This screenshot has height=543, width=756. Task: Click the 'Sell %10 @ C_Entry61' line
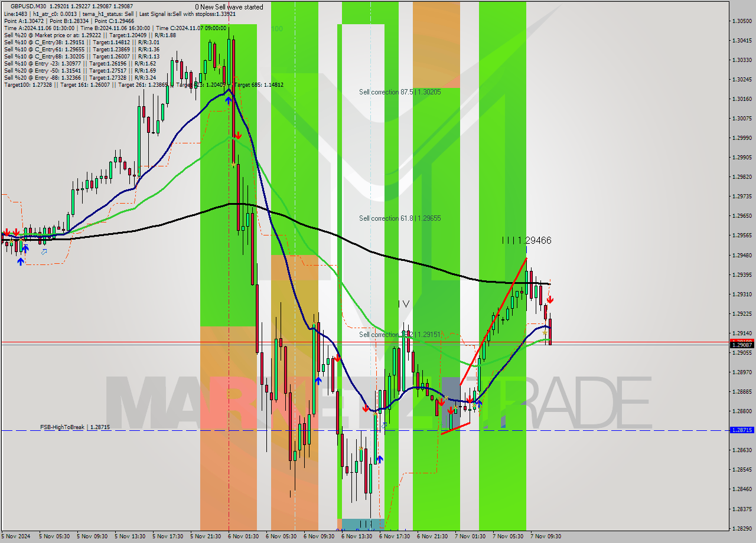82,49
